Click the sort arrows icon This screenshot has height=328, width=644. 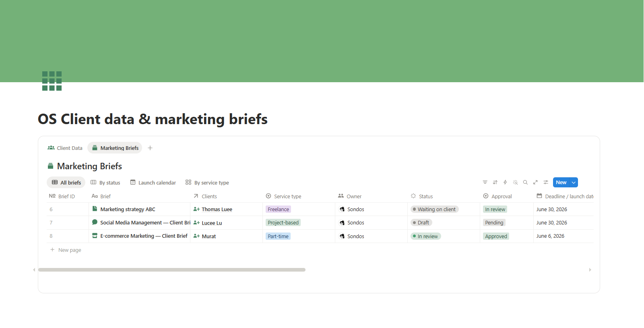pyautogui.click(x=495, y=183)
